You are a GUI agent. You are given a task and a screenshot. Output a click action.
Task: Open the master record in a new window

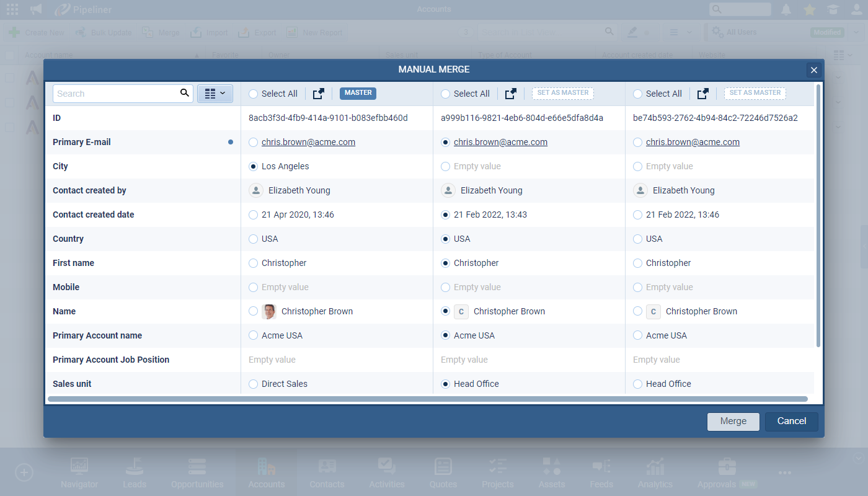(x=319, y=94)
